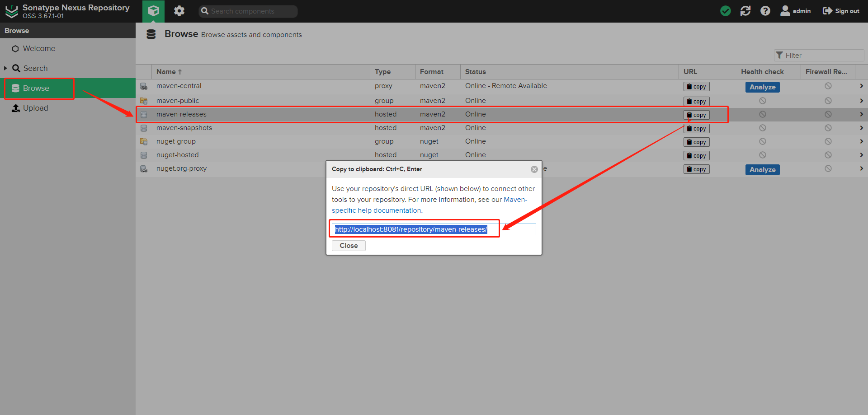Open the Browse cube icon in header

[153, 11]
